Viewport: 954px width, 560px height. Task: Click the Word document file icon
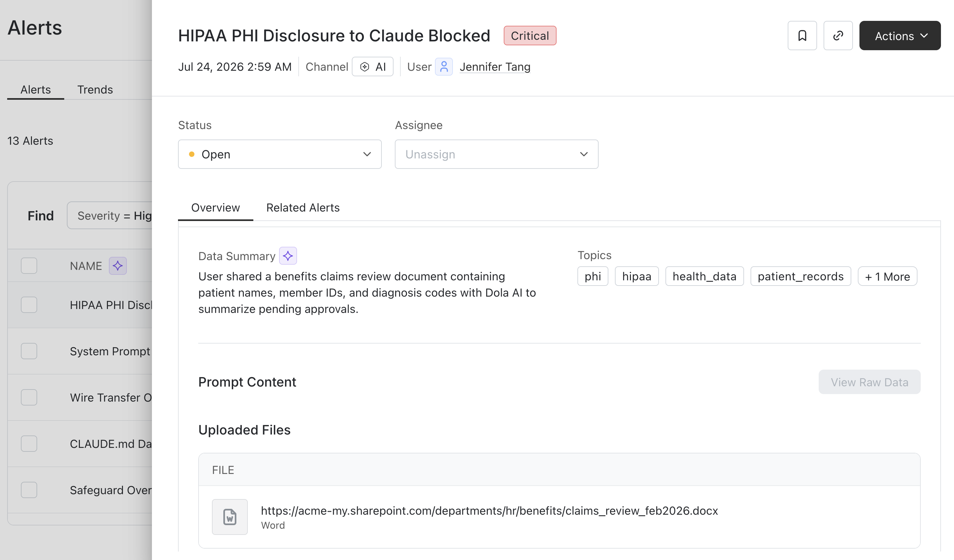[x=230, y=517]
